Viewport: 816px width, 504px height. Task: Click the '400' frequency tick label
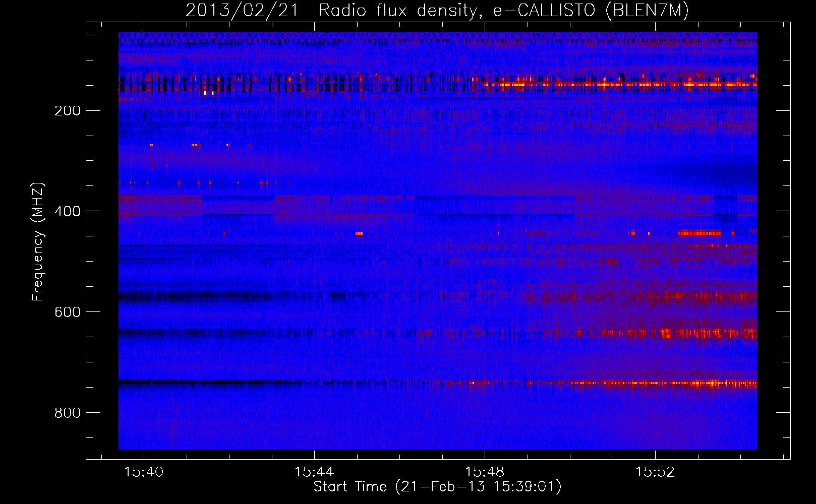pyautogui.click(x=68, y=211)
